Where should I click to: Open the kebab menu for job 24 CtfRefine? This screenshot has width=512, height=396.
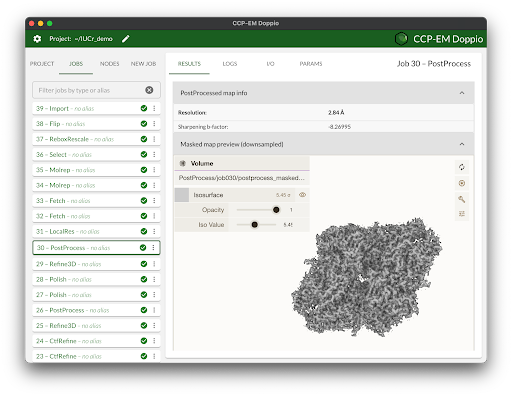coord(154,341)
